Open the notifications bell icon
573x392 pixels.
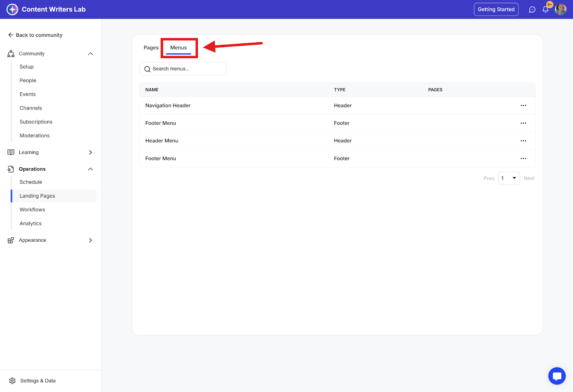coord(545,10)
